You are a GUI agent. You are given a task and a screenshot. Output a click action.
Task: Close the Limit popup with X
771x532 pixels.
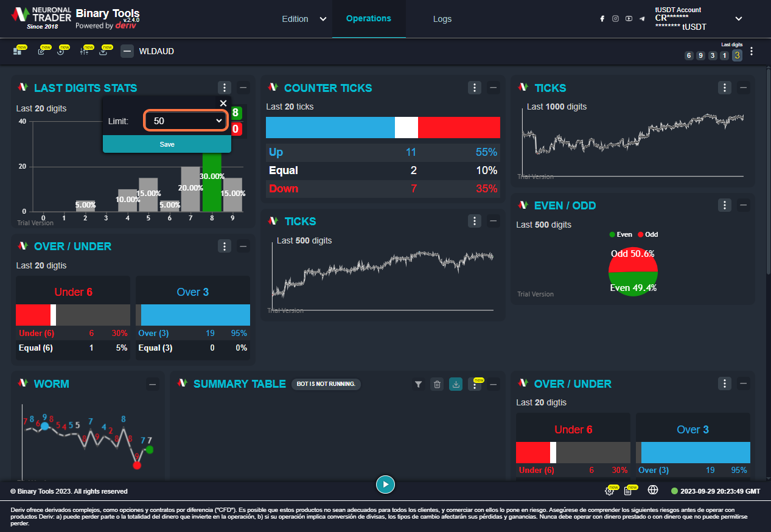point(223,103)
